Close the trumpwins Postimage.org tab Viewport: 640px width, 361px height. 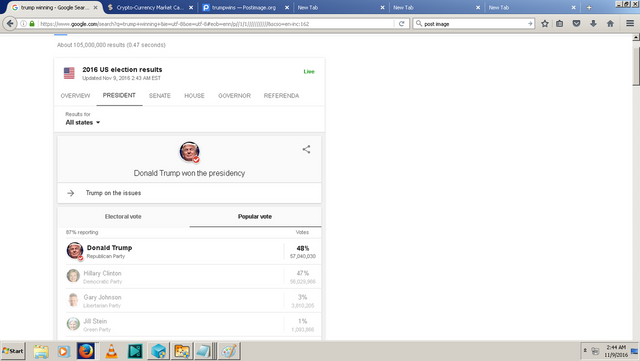[287, 7]
